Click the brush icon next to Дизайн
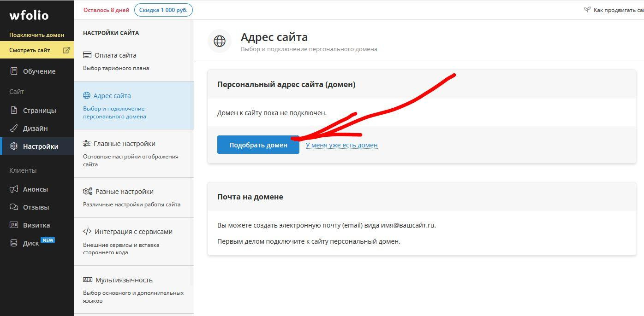 pyautogui.click(x=14, y=129)
